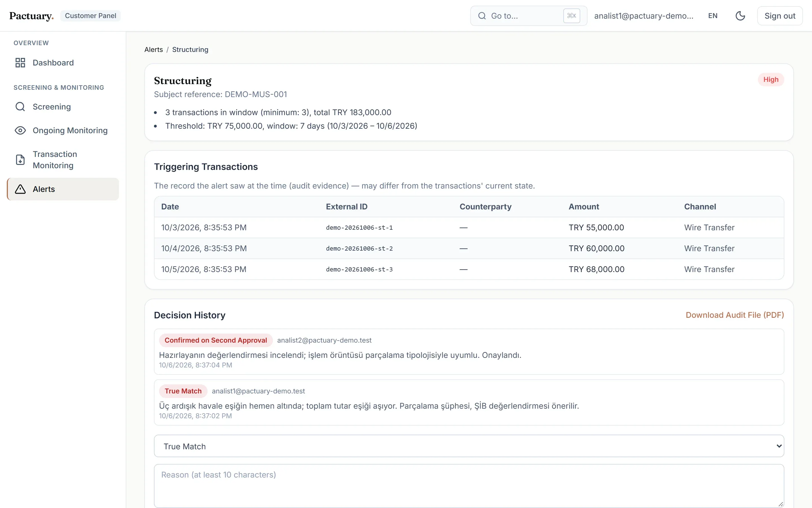The image size is (812, 508).
Task: Click the amount TRY 60,000.00
Action: point(596,249)
